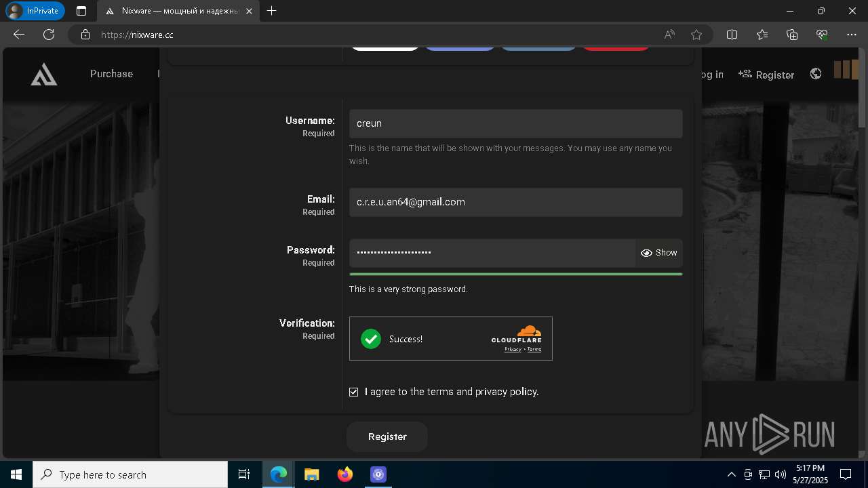
Task: Uncheck the terms and privacy checkbox
Action: coord(353,392)
